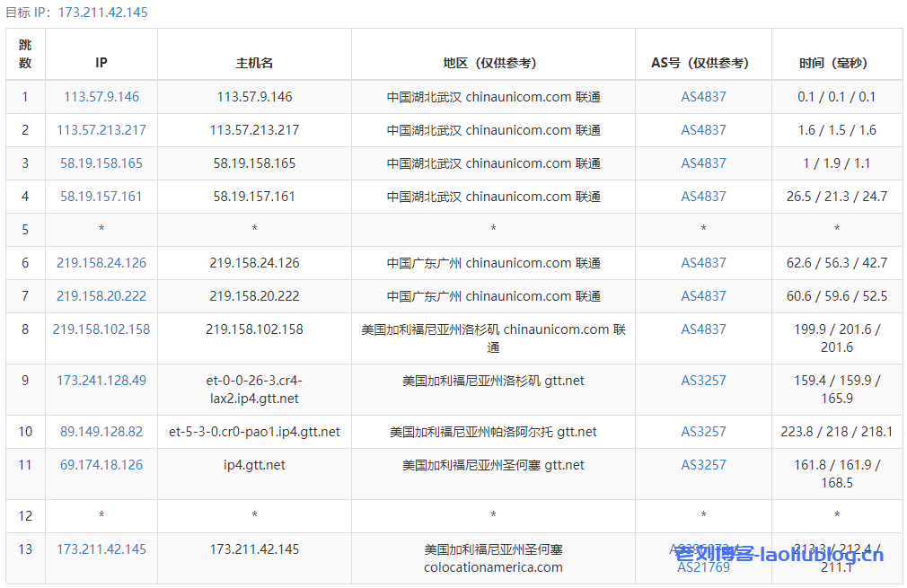The image size is (907, 588).
Task: Open the 113.57.9.146 link in IP column
Action: [x=101, y=97]
